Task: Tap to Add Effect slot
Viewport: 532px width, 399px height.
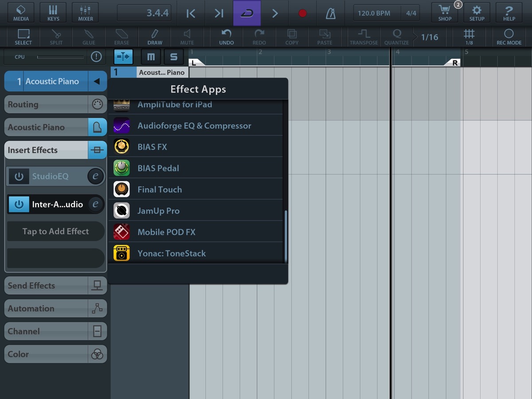Action: point(56,231)
